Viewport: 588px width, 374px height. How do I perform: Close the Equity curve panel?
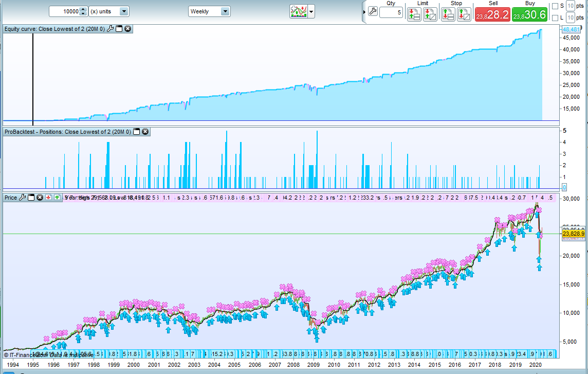click(x=128, y=29)
